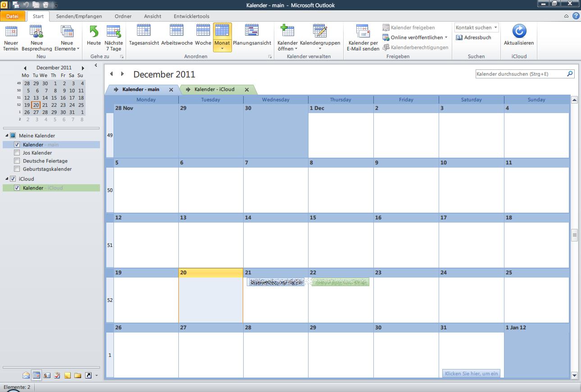Collapse the iCloud calendar group
The width and height of the screenshot is (581, 392).
(x=7, y=179)
